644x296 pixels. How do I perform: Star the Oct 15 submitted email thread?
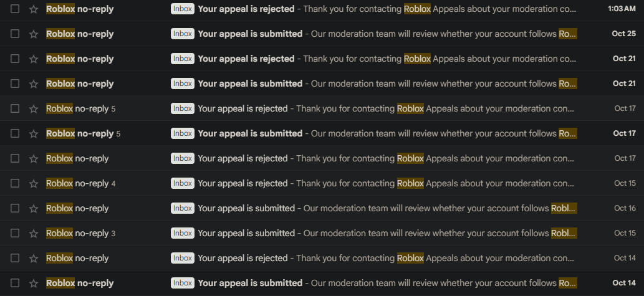tap(34, 234)
